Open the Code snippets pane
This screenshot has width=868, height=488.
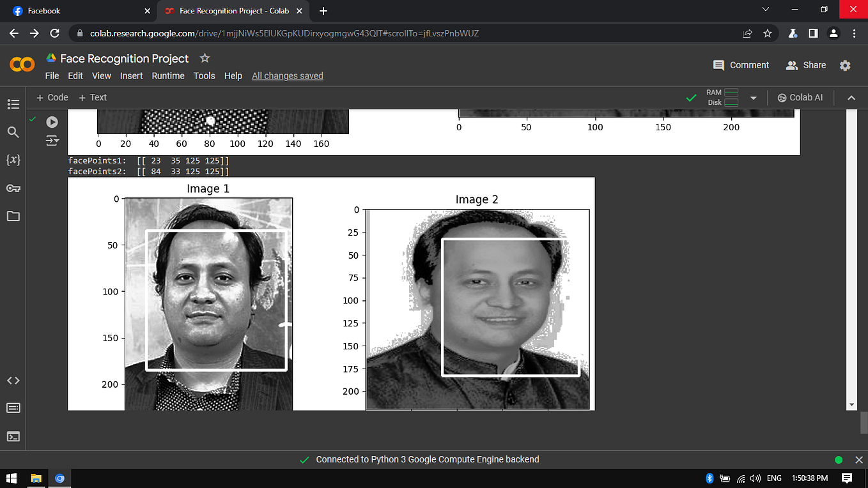pyautogui.click(x=13, y=380)
